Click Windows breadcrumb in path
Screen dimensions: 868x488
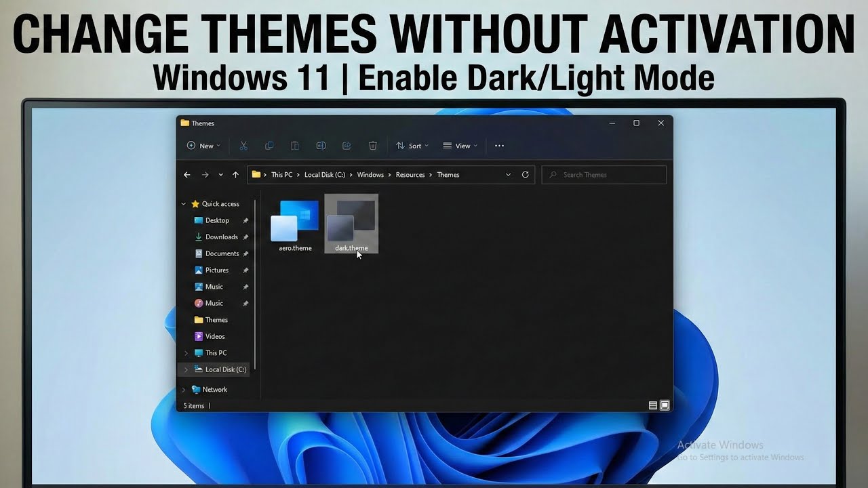point(370,175)
